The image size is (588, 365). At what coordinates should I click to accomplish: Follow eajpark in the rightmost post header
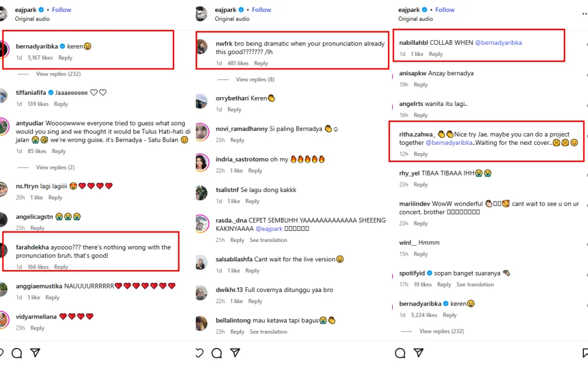(445, 10)
